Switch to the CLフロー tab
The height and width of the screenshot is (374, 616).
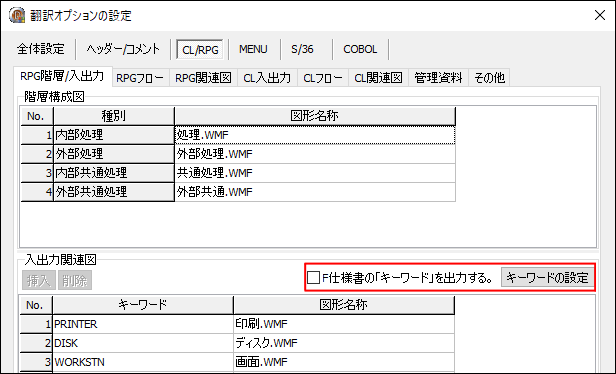click(323, 78)
